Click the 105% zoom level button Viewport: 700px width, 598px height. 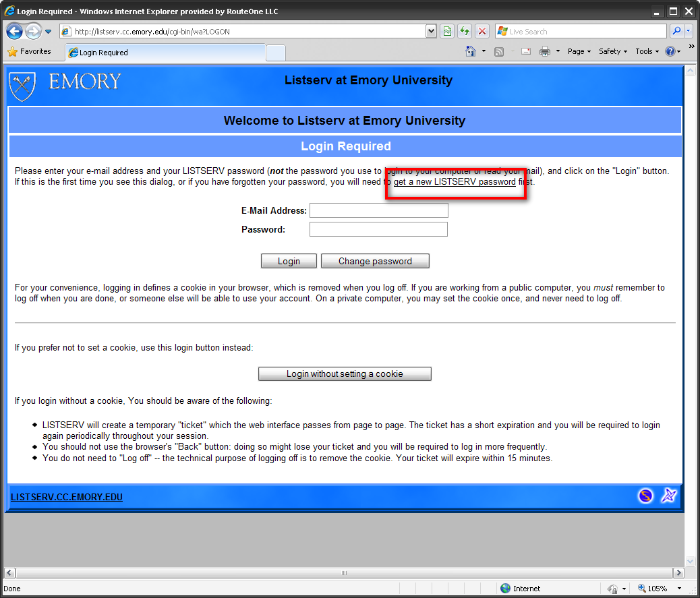click(652, 588)
